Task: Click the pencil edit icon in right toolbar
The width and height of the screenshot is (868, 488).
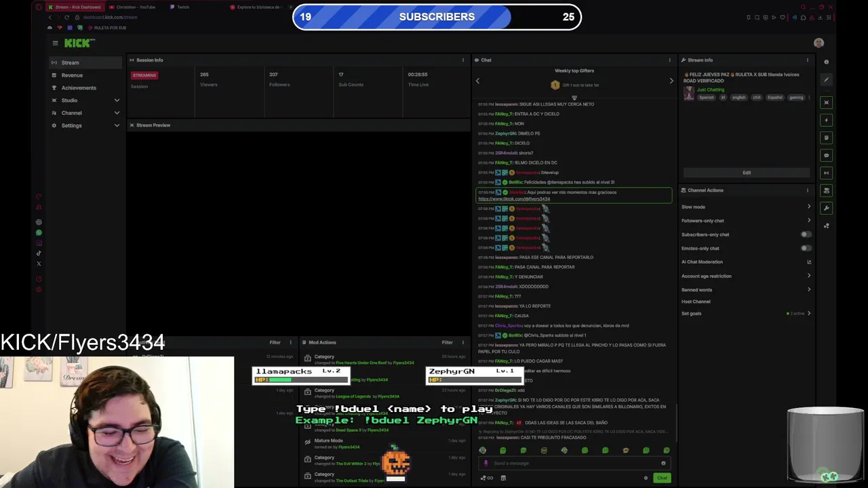Action: tap(826, 80)
